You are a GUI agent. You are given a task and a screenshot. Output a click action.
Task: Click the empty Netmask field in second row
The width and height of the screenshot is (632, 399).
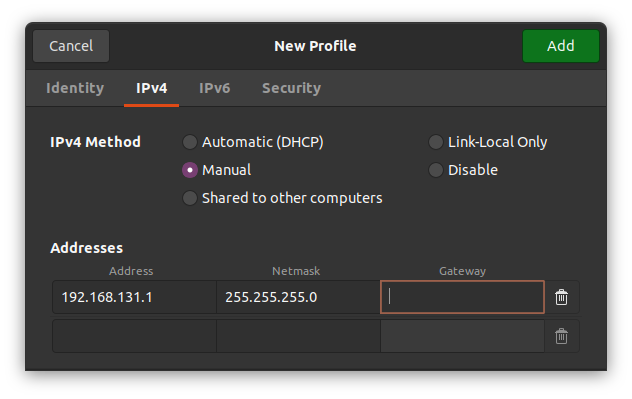click(x=298, y=336)
